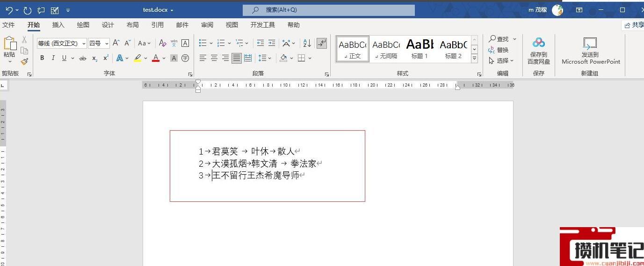Open the font dialog launcher
The width and height of the screenshot is (644, 266).
tap(190, 74)
